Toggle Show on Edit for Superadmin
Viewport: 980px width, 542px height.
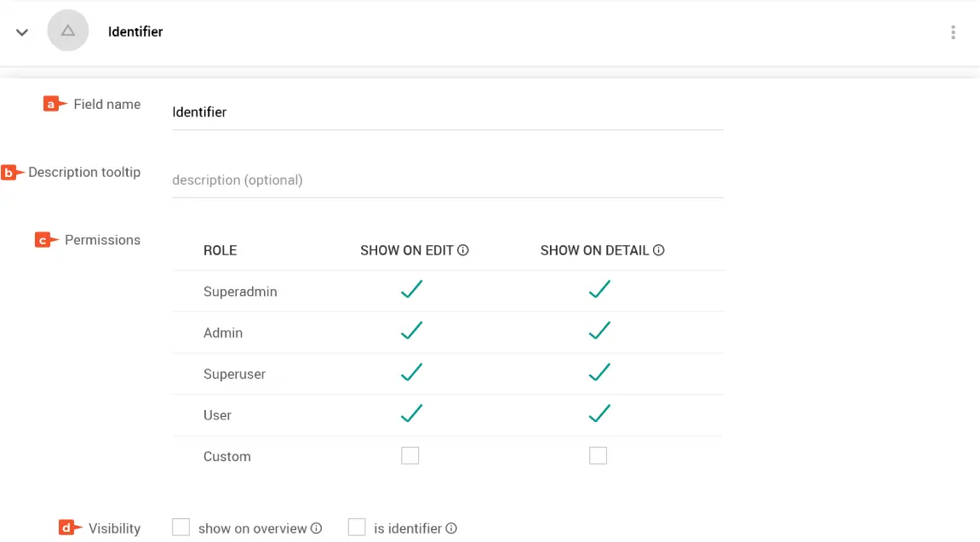[x=411, y=290]
